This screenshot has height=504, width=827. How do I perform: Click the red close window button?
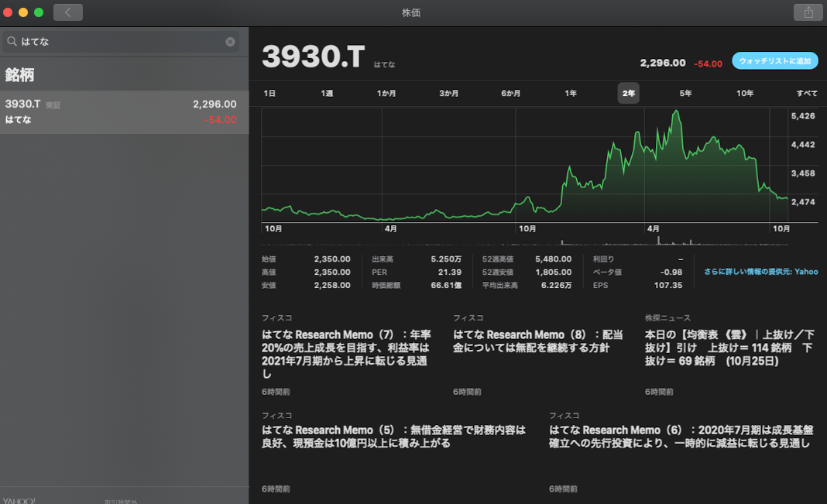8,12
